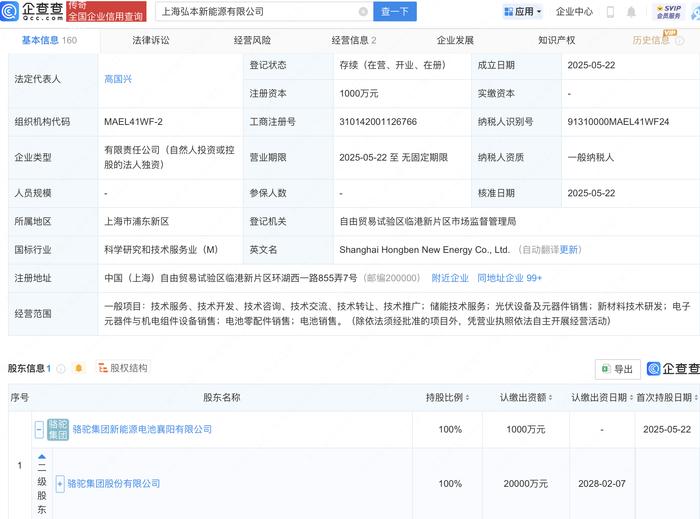Select the registered capital value 1000万元 in the info table
Image resolution: width=700 pixels, height=519 pixels.
[358, 93]
